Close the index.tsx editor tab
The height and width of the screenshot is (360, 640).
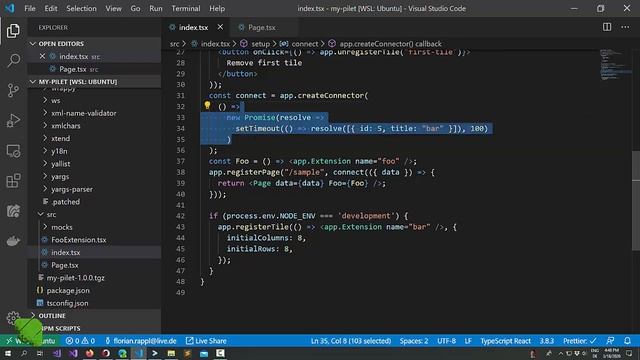pyautogui.click(x=220, y=27)
